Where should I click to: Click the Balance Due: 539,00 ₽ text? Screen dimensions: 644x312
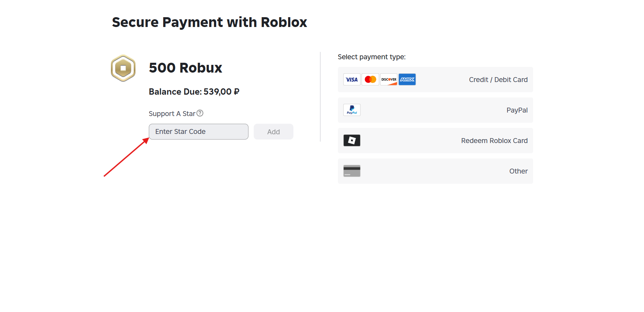[x=194, y=91]
